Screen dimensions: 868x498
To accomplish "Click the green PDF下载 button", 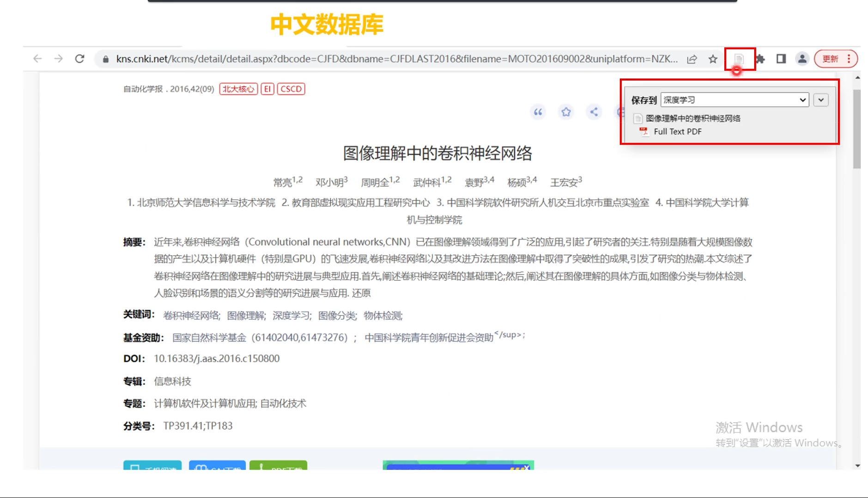I will [278, 468].
